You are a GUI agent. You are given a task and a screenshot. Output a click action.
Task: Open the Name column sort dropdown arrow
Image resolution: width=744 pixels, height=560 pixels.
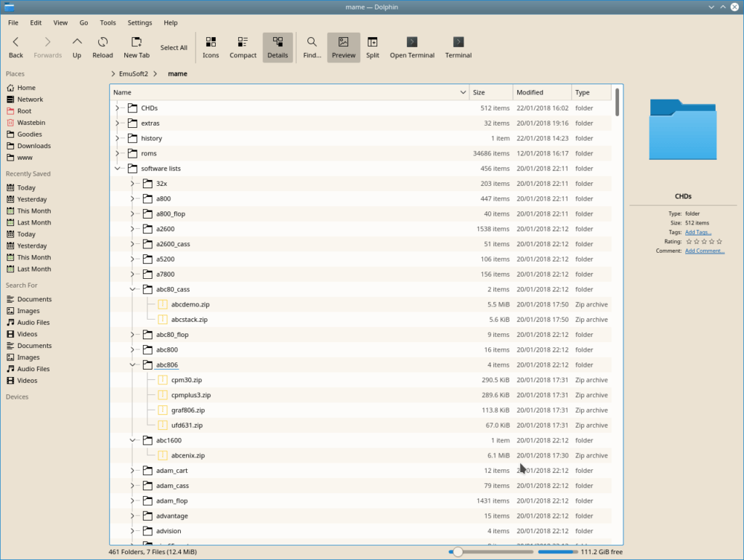coord(463,92)
